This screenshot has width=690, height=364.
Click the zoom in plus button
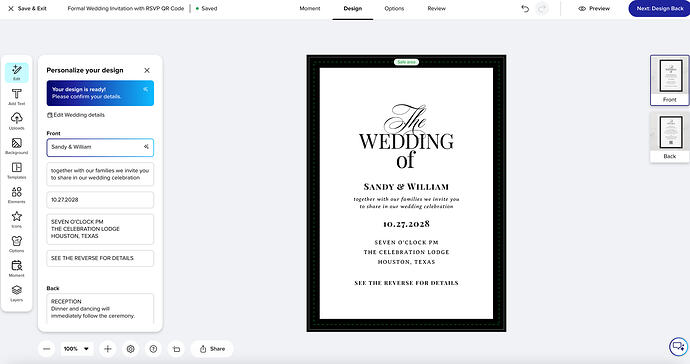pyautogui.click(x=108, y=349)
